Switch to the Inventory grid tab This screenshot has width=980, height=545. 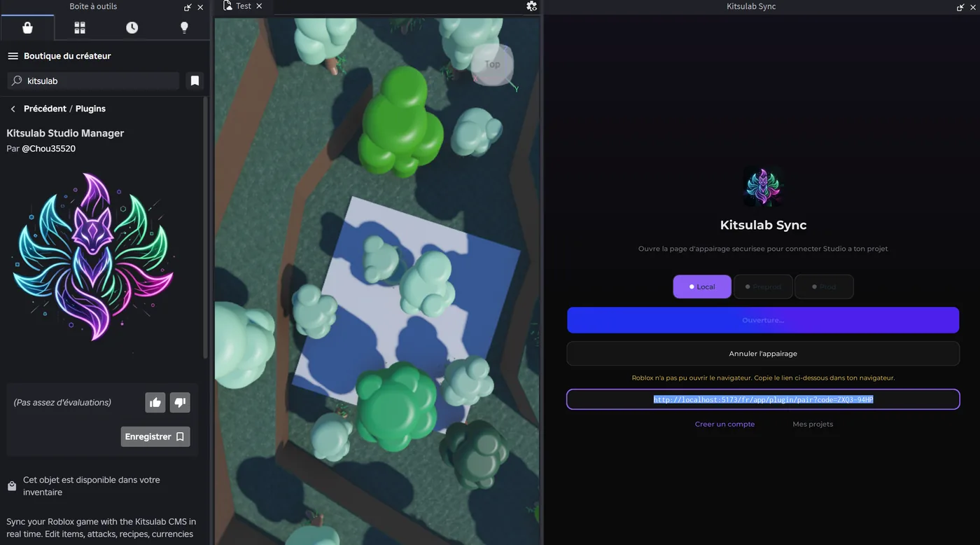point(80,27)
